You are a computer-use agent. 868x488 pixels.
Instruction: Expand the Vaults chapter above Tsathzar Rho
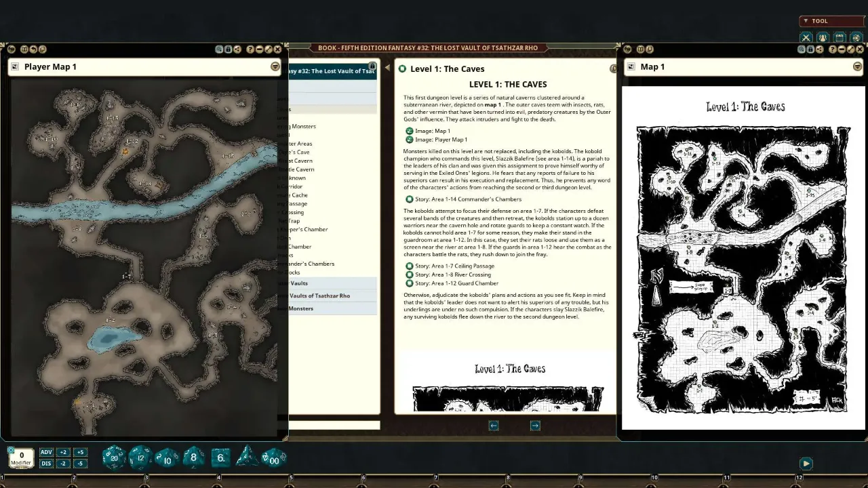[333, 283]
